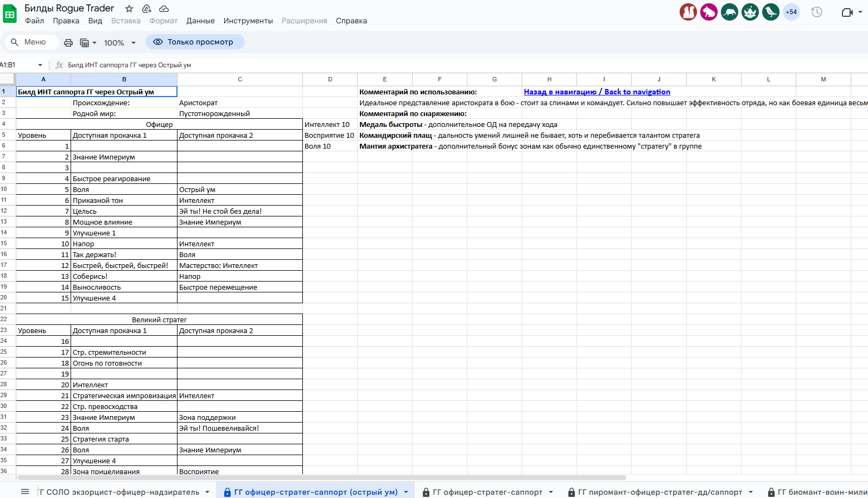Click the select-all corner box

[x=8, y=79]
